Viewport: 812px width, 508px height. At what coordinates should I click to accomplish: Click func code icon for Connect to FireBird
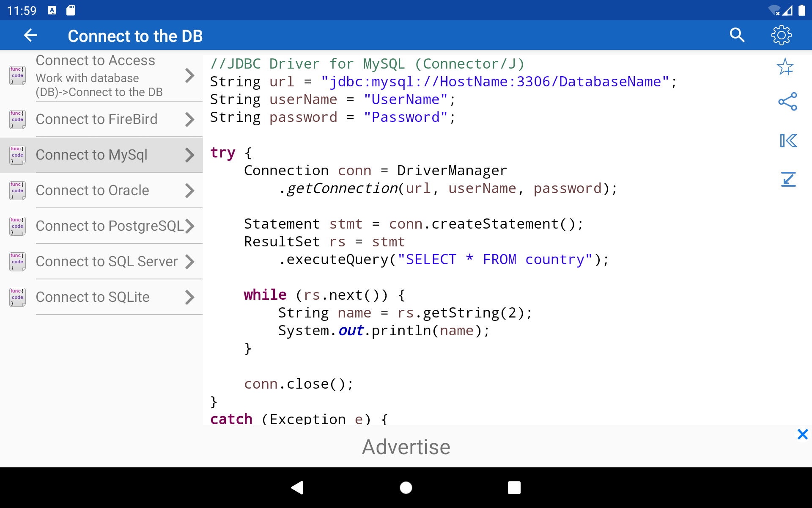click(x=17, y=120)
